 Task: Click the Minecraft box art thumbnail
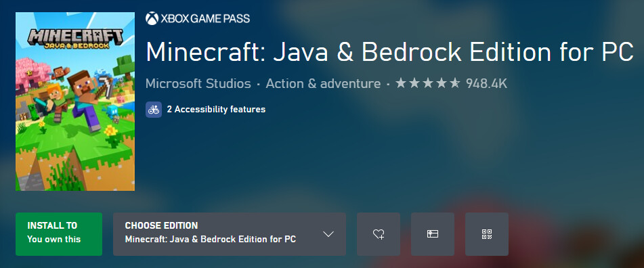point(75,102)
